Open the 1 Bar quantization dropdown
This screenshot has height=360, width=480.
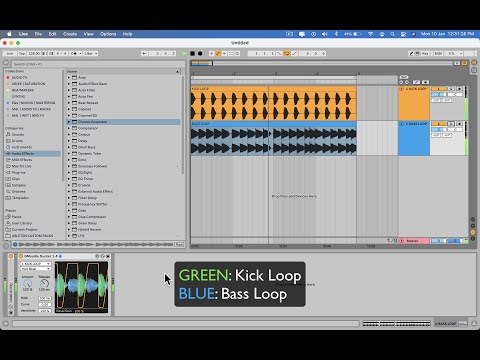point(90,53)
